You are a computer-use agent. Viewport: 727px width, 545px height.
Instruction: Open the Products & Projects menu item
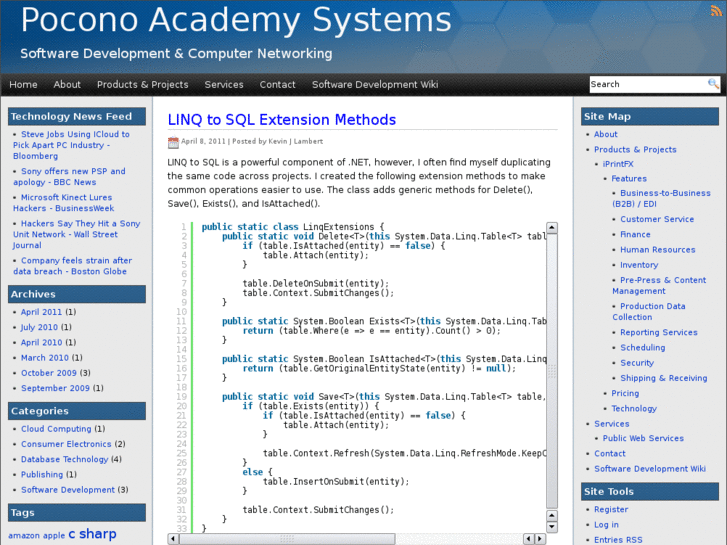click(142, 85)
